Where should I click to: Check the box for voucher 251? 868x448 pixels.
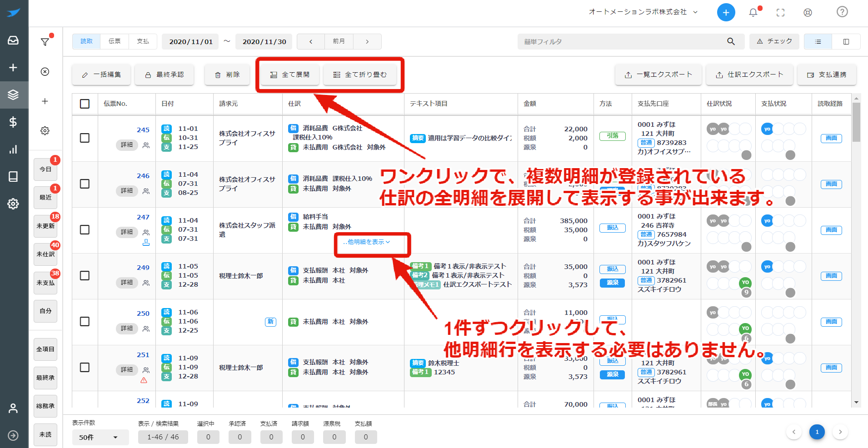85,367
